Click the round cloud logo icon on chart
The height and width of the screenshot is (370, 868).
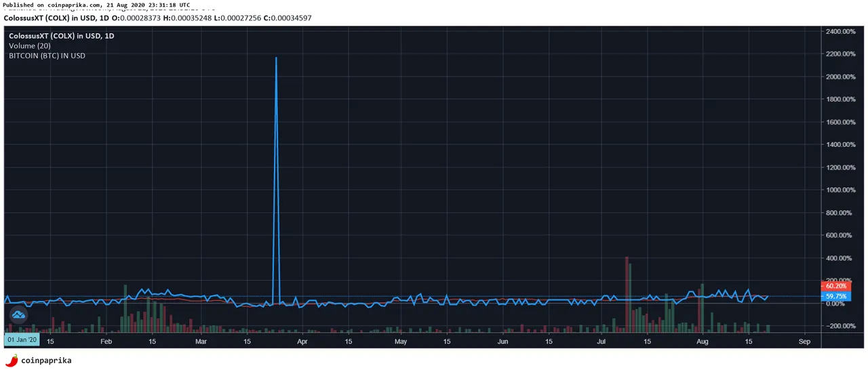[x=18, y=314]
